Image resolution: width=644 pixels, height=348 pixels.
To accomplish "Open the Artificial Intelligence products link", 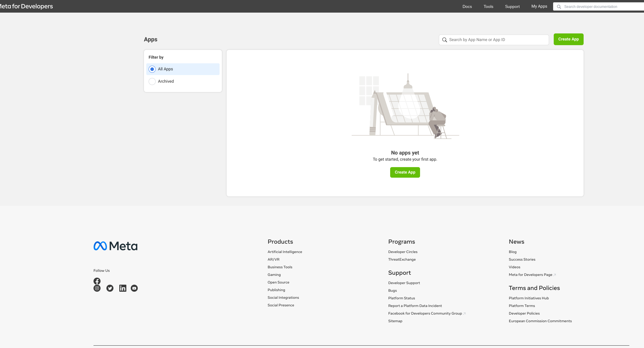I will [x=285, y=252].
